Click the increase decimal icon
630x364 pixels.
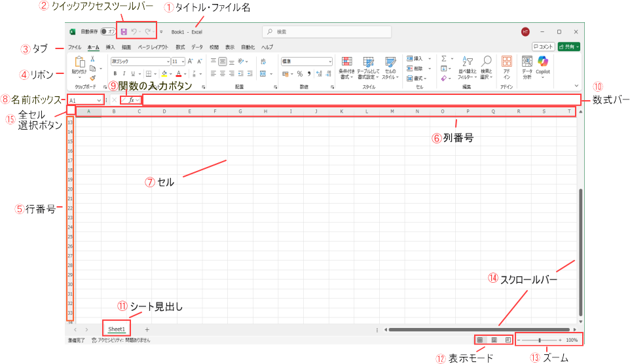(x=319, y=74)
